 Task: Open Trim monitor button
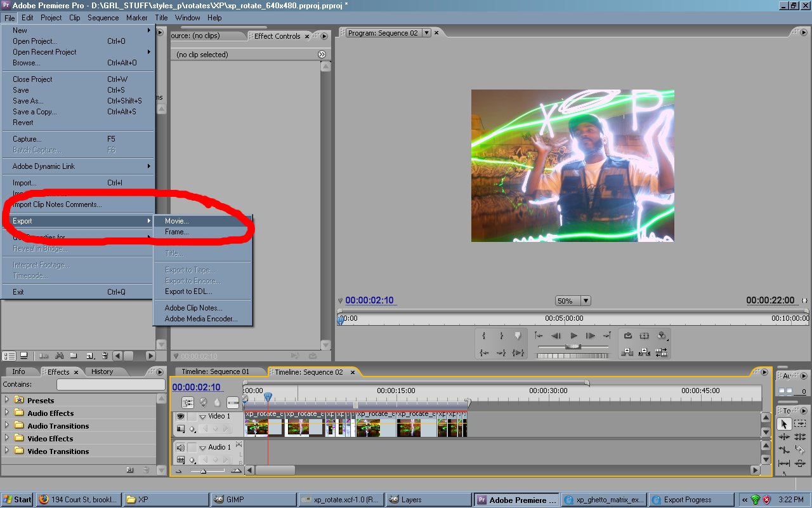[x=662, y=352]
